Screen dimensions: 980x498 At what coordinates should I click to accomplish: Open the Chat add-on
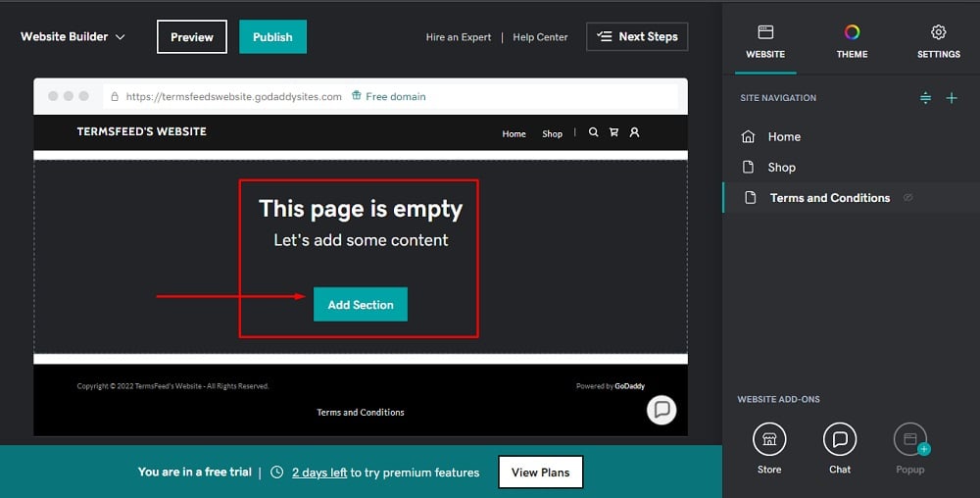coord(840,449)
